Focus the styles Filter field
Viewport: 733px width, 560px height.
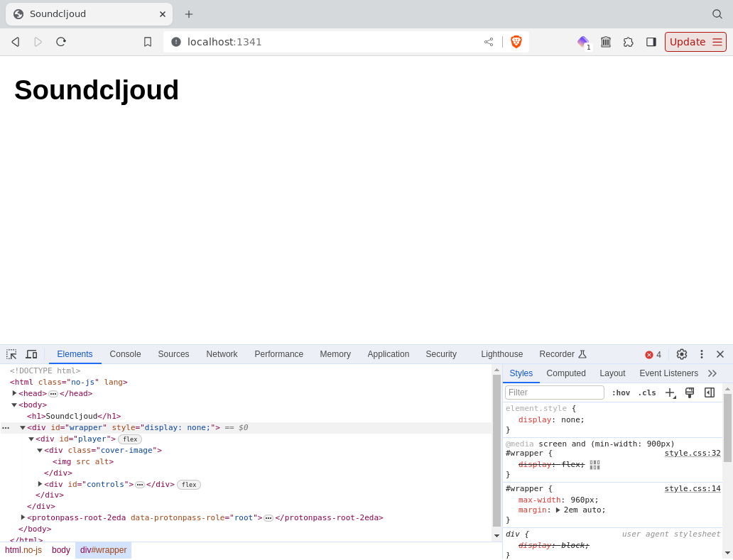click(x=555, y=392)
